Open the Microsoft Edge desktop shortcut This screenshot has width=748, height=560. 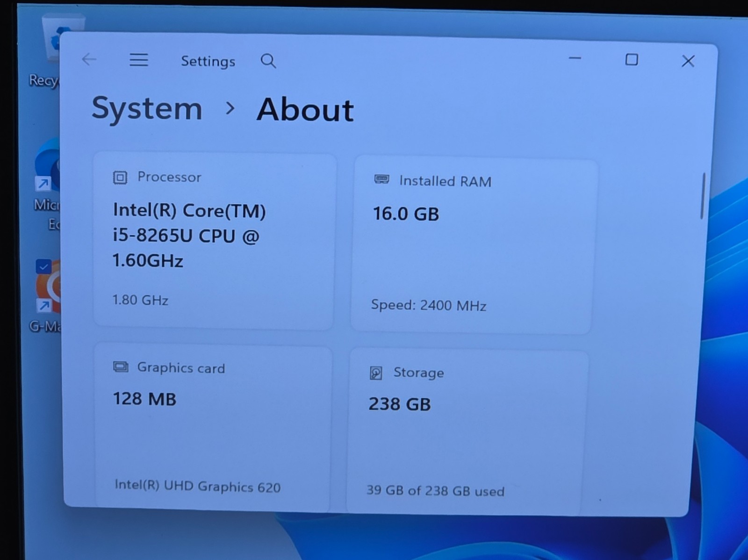point(48,185)
